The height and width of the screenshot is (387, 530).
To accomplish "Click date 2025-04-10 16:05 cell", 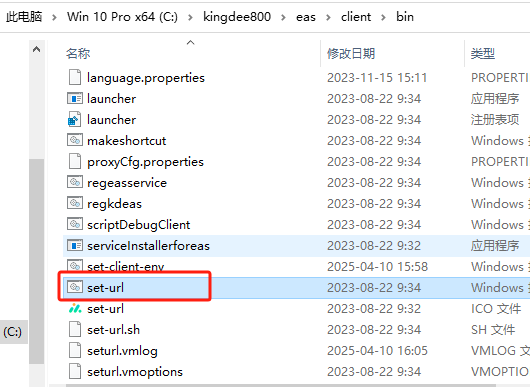I will [x=377, y=351].
